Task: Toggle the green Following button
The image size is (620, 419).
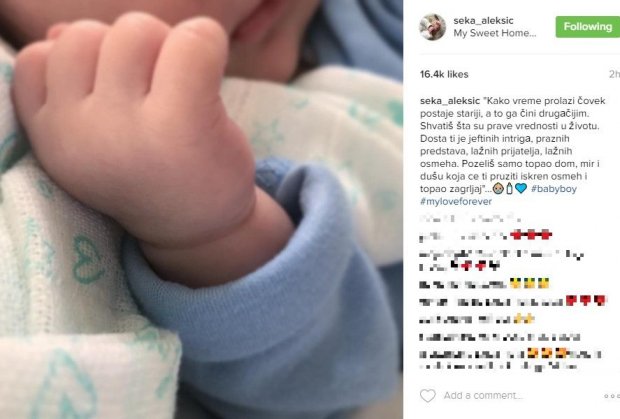Action: [588, 27]
